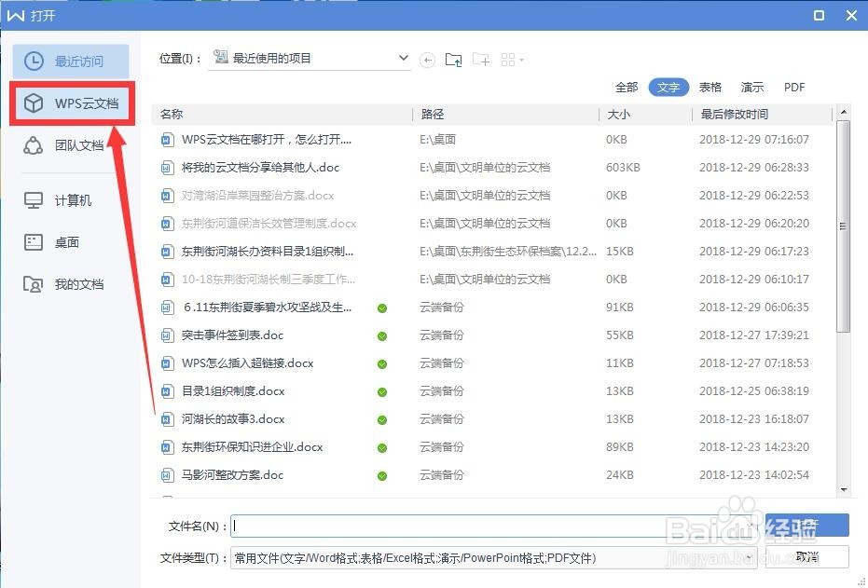The width and height of the screenshot is (868, 588).
Task: Select file 6.11东荆街夏季碧水攻坚战及生
Action: (268, 307)
